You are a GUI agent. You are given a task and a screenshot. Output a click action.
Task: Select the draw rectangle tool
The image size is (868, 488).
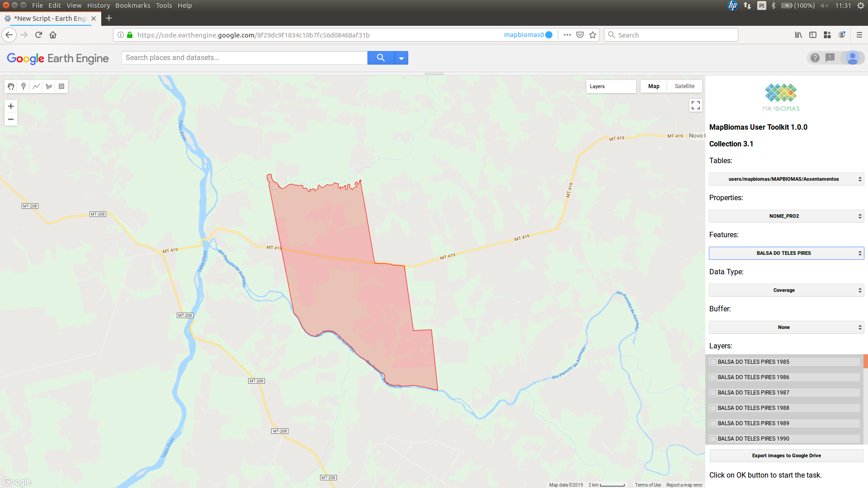coord(61,86)
